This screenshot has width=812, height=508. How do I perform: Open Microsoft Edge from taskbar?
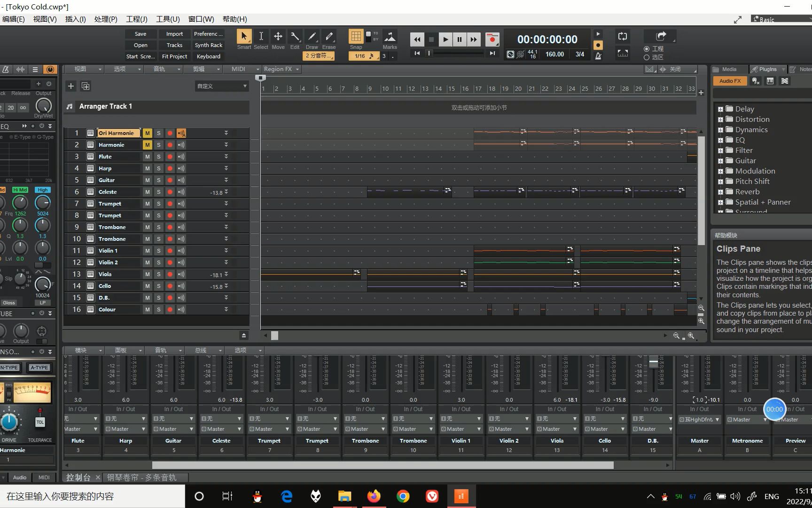coord(286,496)
